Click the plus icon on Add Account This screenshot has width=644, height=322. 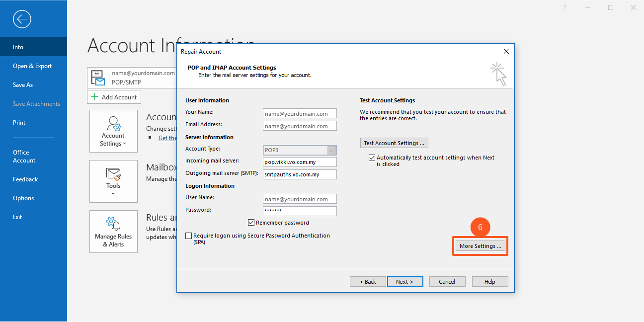point(95,97)
